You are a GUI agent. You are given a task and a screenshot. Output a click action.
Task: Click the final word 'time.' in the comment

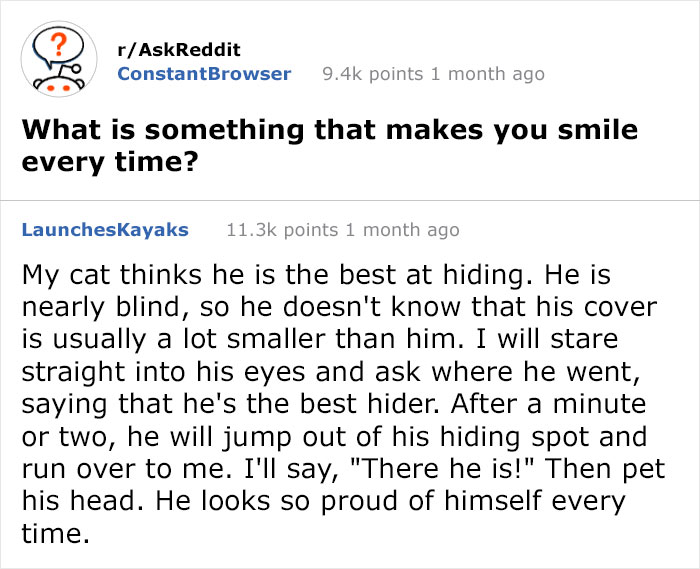(x=55, y=533)
